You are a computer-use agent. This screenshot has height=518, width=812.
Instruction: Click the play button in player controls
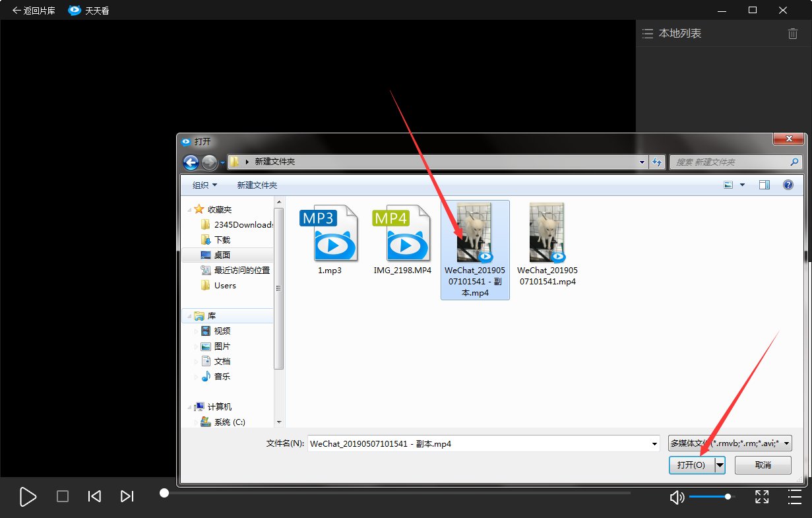click(x=28, y=497)
